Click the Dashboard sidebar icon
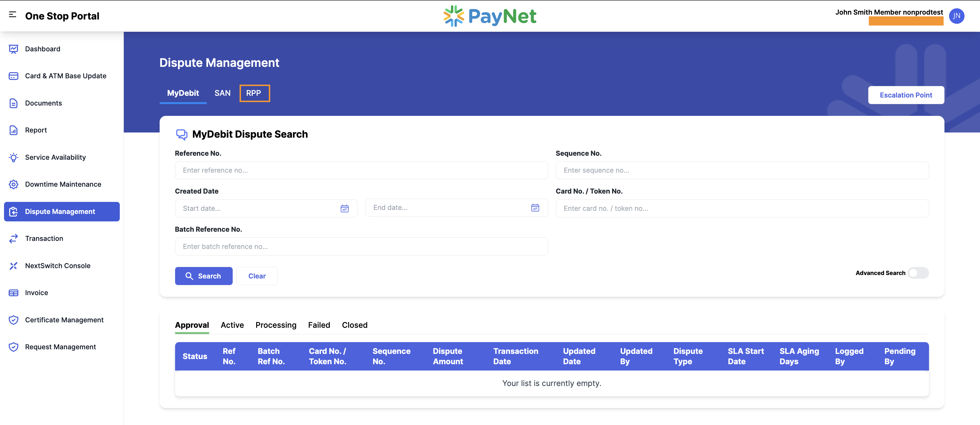The height and width of the screenshot is (425, 980). tap(13, 49)
